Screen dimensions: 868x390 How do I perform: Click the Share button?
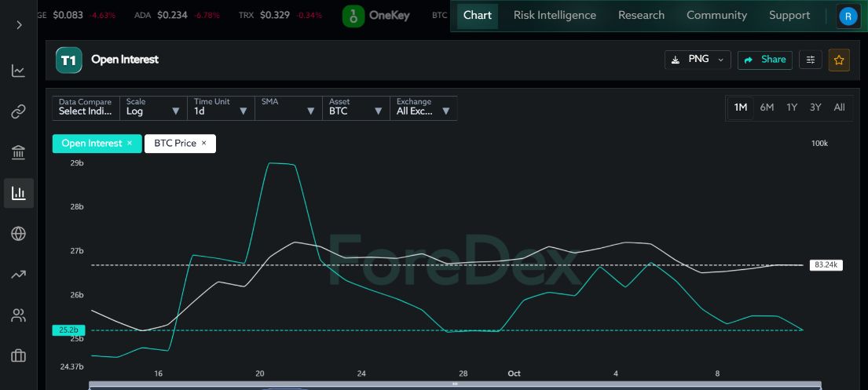(764, 60)
